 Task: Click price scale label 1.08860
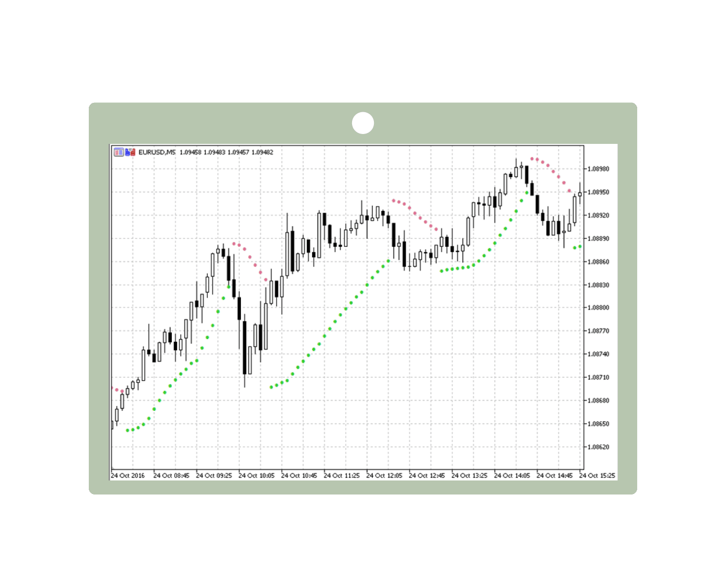point(598,262)
